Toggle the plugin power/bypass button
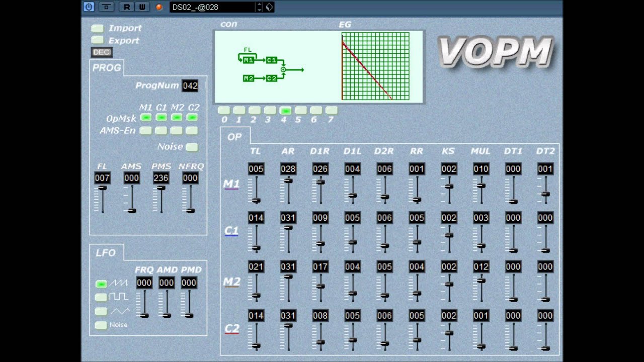The image size is (644, 362). point(89,7)
